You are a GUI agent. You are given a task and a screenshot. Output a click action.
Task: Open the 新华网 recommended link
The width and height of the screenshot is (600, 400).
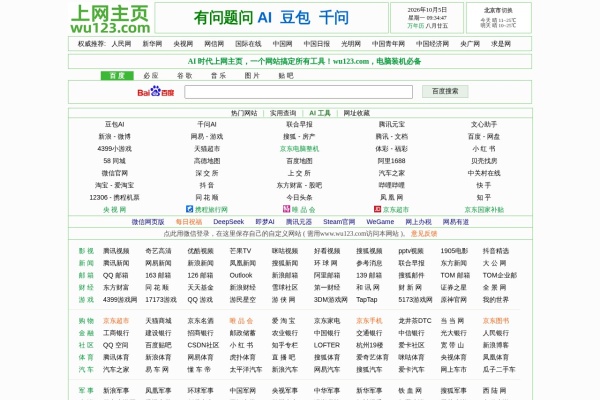[x=152, y=44]
